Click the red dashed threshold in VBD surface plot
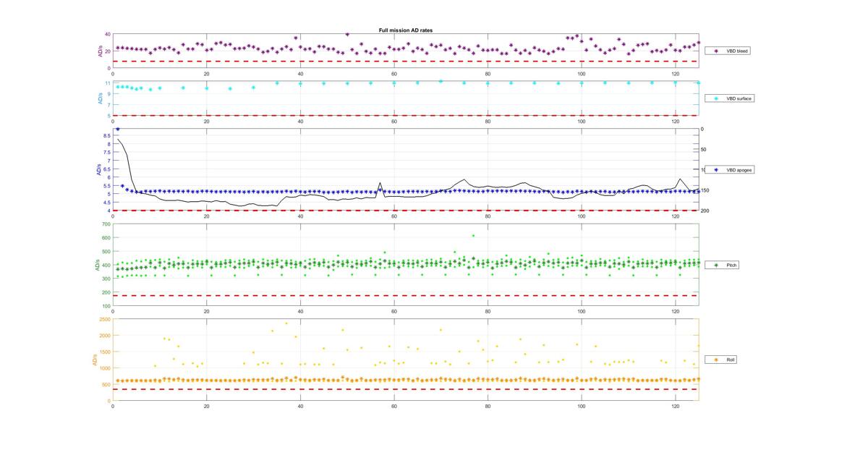The height and width of the screenshot is (450, 868). (x=405, y=115)
